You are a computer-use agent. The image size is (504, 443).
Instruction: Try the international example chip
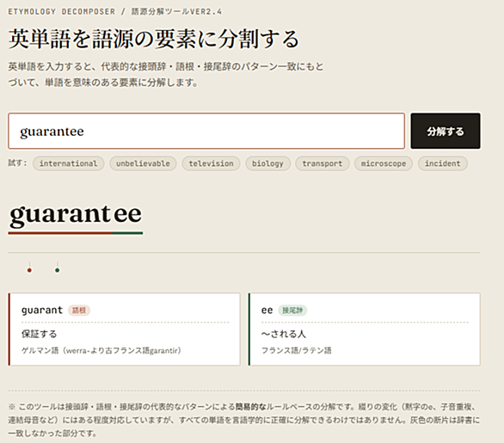(x=68, y=163)
